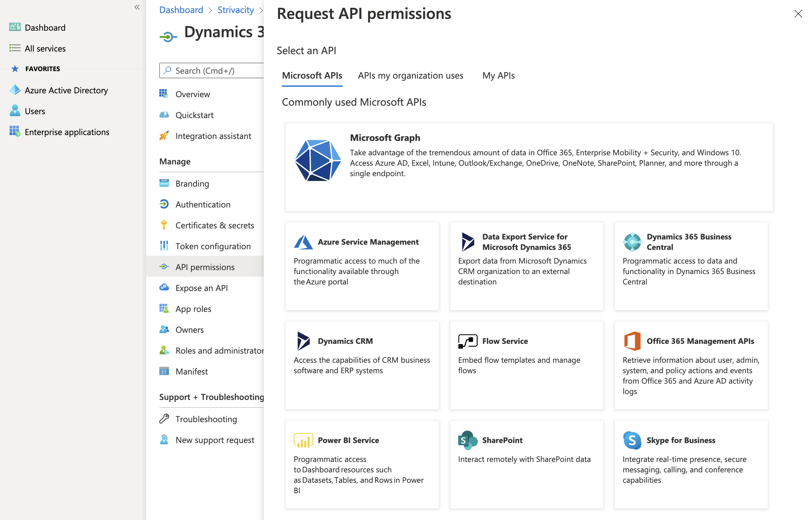Click the Favorites star icon
Screen dimensions: 812x520
(15, 69)
